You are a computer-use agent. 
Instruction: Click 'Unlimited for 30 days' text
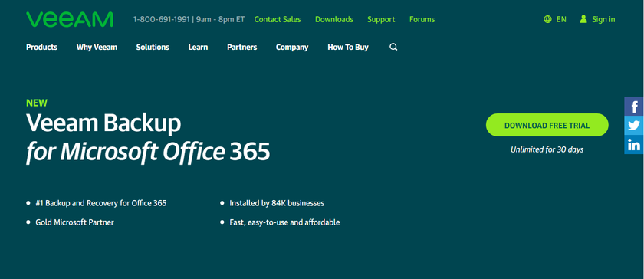coord(547,149)
